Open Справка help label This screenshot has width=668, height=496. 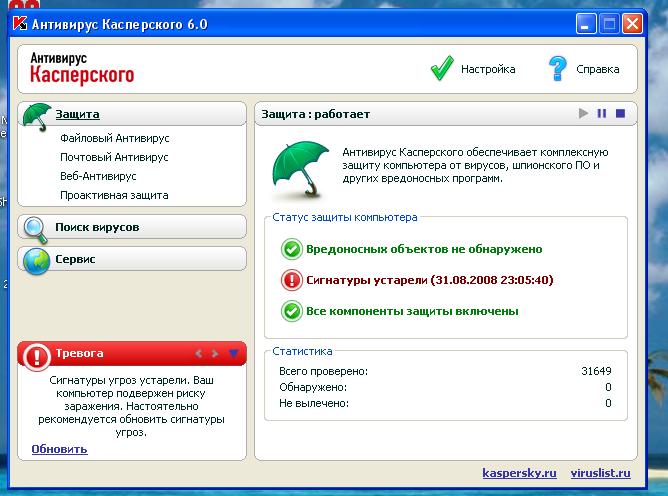coord(598,69)
